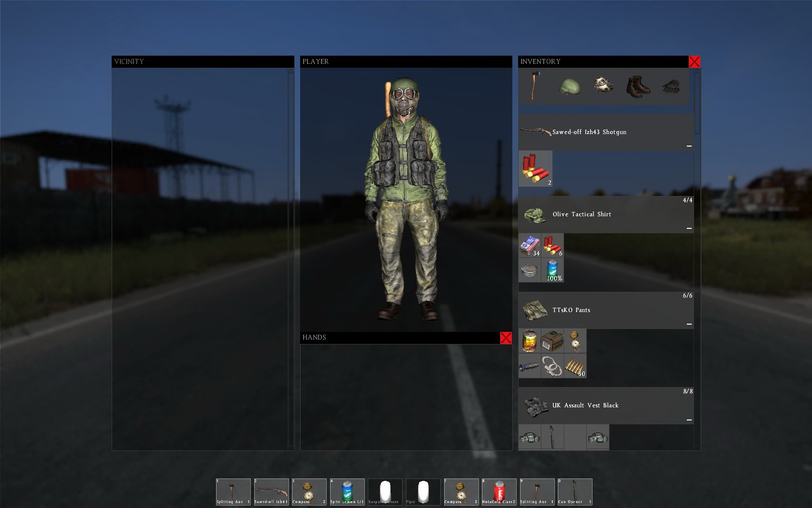
Task: Click the sawed-off shotgun icon in inventory
Action: point(535,131)
